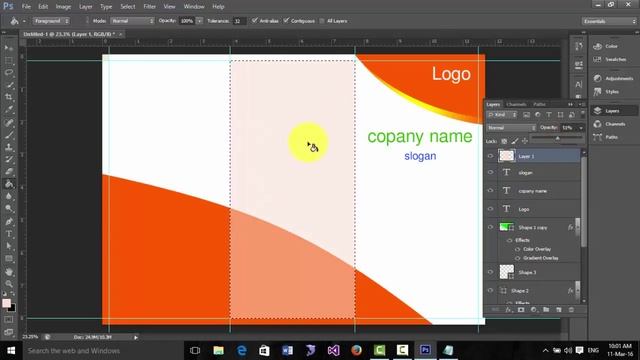Collapse effects of Shape 1 copy layer

578,227
